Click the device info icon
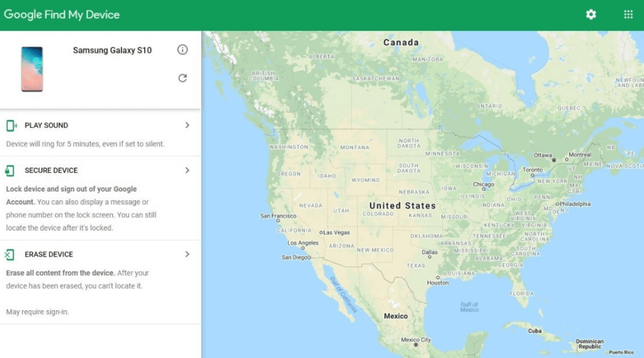 click(182, 50)
